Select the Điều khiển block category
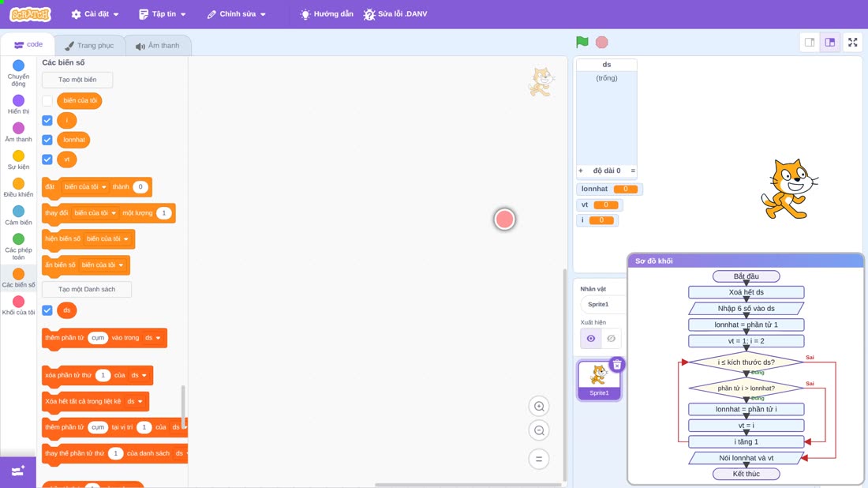This screenshot has height=488, width=868. [x=18, y=187]
